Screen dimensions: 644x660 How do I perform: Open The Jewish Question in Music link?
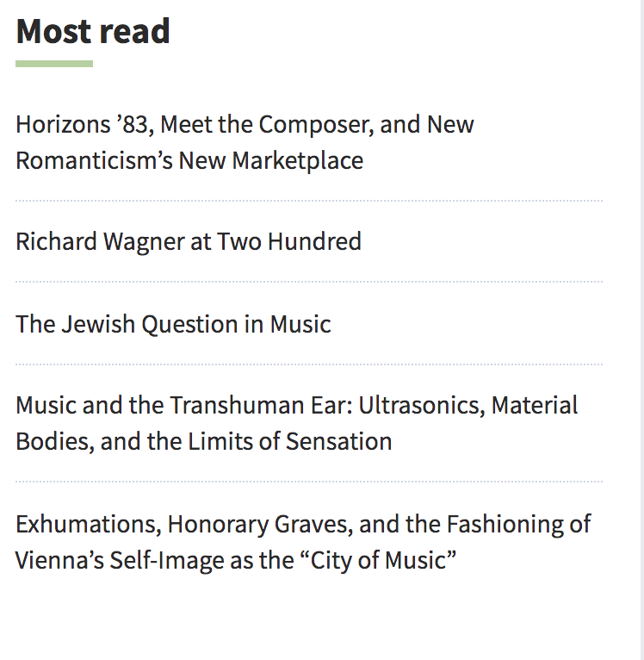[x=173, y=325]
